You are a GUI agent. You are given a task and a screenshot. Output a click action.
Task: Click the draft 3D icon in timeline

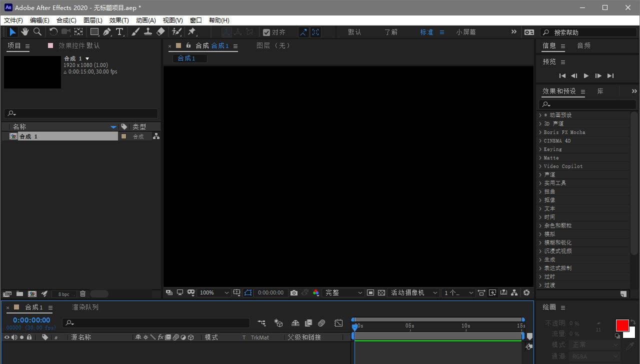pyautogui.click(x=279, y=323)
